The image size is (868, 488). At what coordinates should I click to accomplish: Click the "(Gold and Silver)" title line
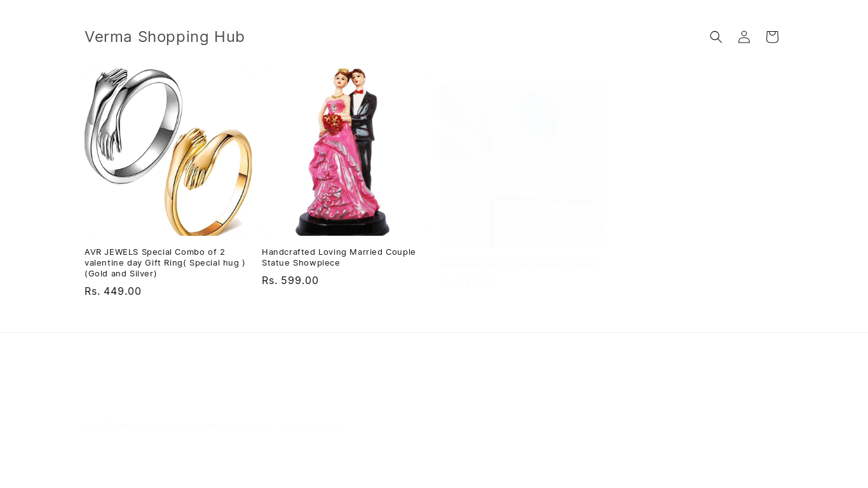click(x=121, y=274)
